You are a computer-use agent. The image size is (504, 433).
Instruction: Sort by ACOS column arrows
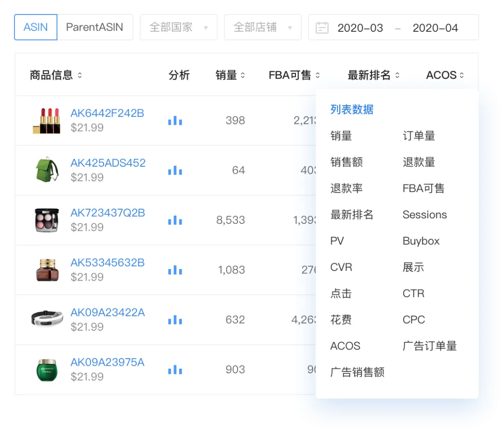462,75
